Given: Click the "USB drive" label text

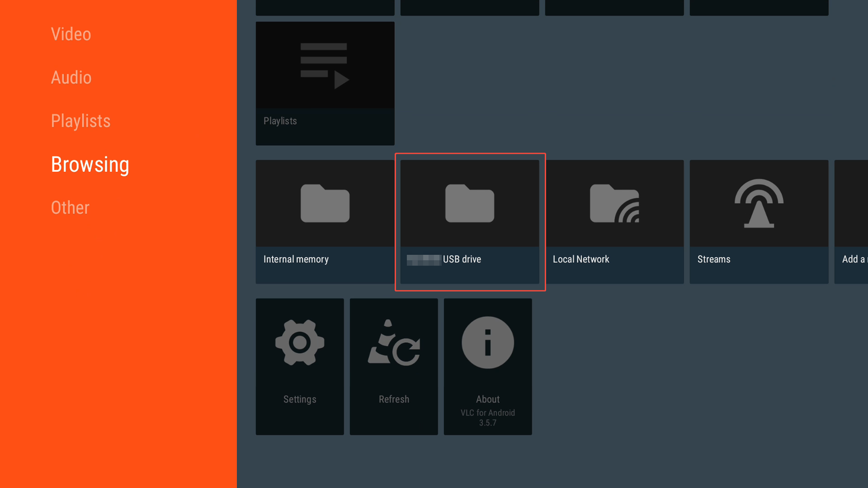Looking at the screenshot, I should pyautogui.click(x=462, y=260).
